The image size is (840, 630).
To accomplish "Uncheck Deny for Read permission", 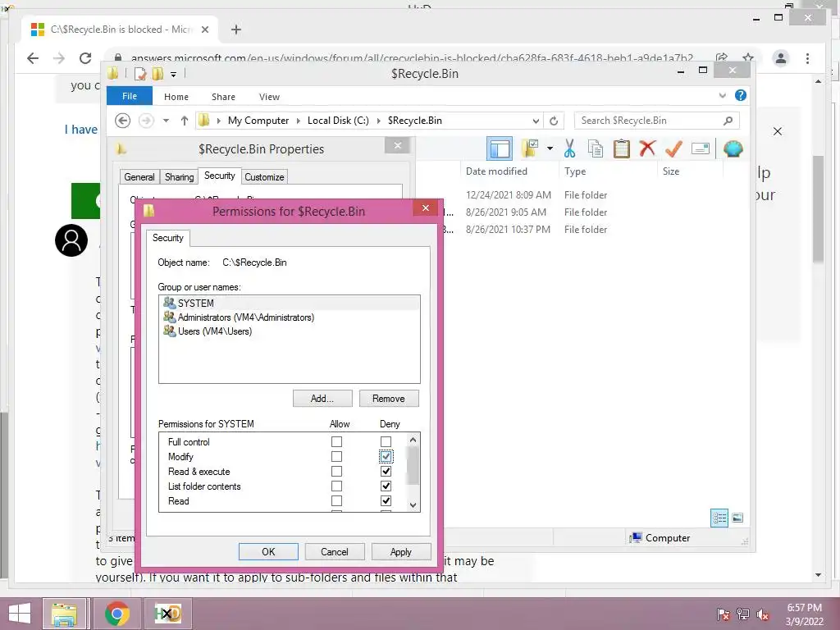I will (386, 501).
